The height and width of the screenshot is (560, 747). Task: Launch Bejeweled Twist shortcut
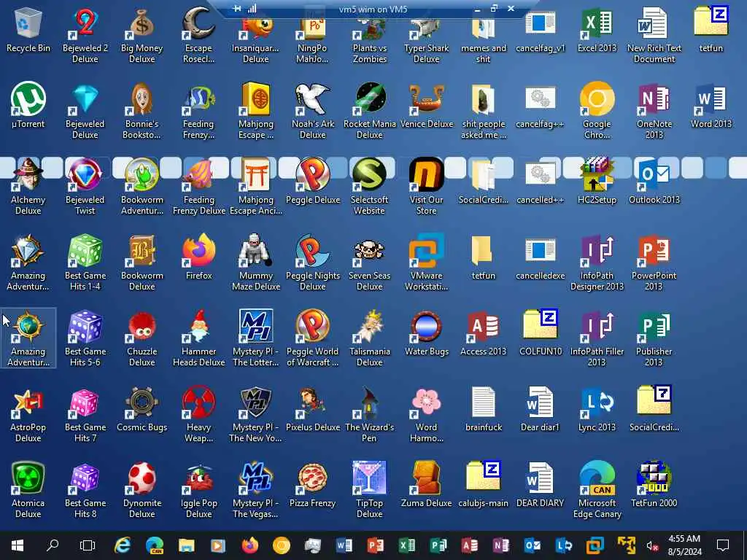tap(85, 187)
